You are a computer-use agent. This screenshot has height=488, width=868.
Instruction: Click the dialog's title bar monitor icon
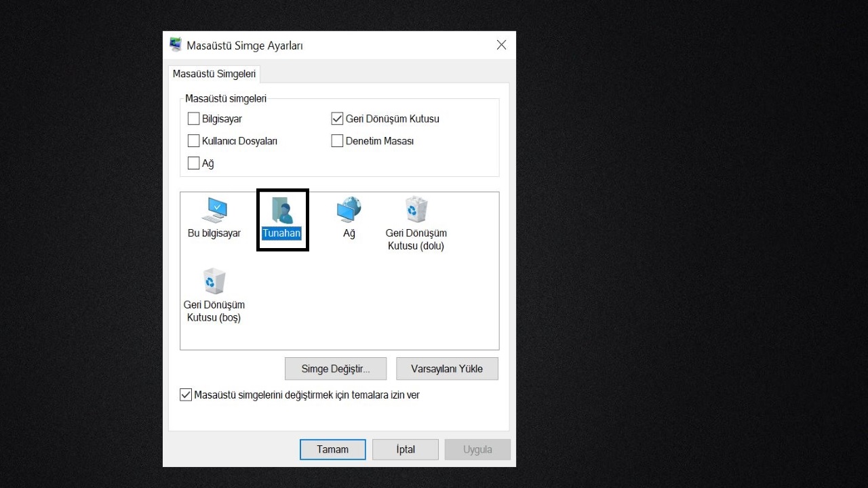pyautogui.click(x=176, y=45)
